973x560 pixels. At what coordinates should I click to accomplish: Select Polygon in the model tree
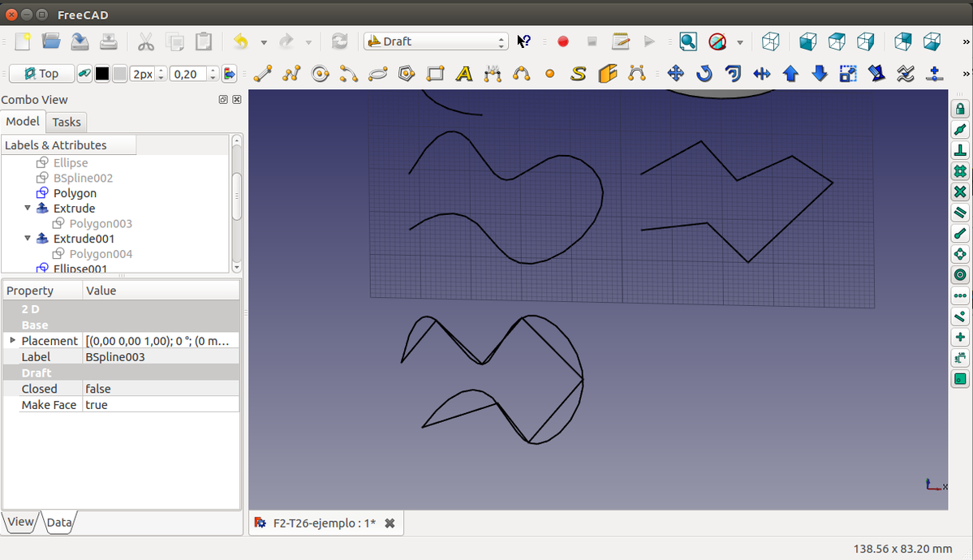(75, 193)
